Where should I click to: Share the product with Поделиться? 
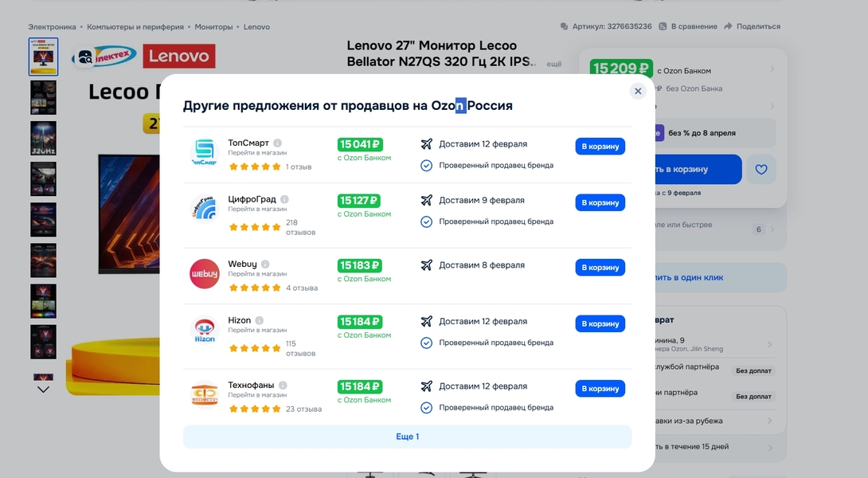coord(753,26)
